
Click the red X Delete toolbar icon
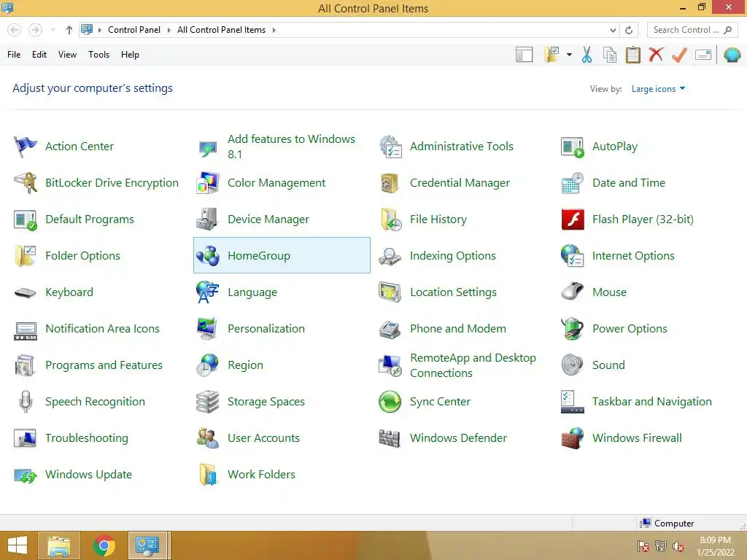tap(656, 55)
